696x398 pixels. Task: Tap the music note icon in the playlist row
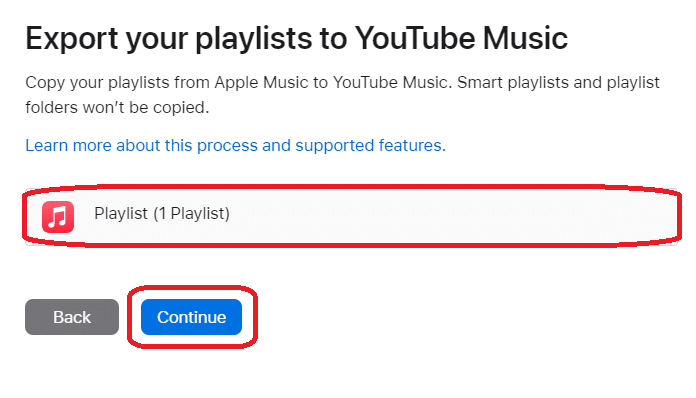pos(58,217)
